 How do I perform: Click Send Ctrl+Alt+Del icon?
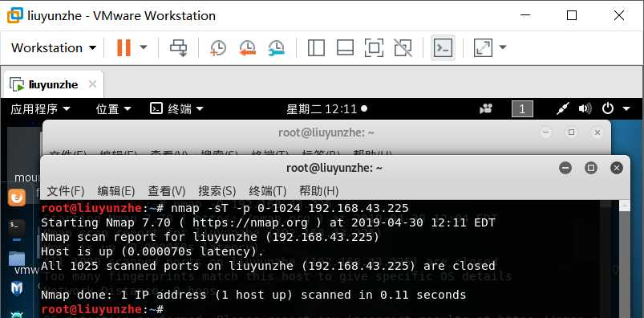(x=179, y=47)
